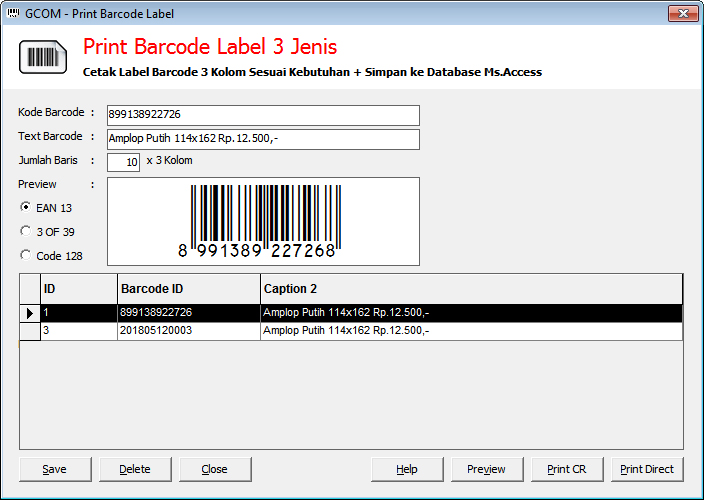
Task: Click the Print Direct button
Action: (x=647, y=469)
